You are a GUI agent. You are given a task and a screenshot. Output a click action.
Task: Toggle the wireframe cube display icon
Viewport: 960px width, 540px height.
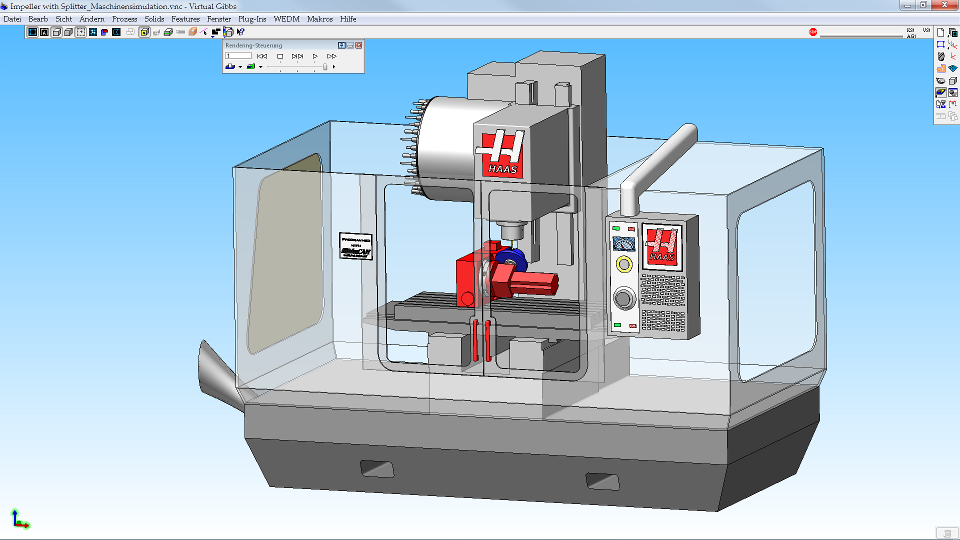[x=56, y=32]
